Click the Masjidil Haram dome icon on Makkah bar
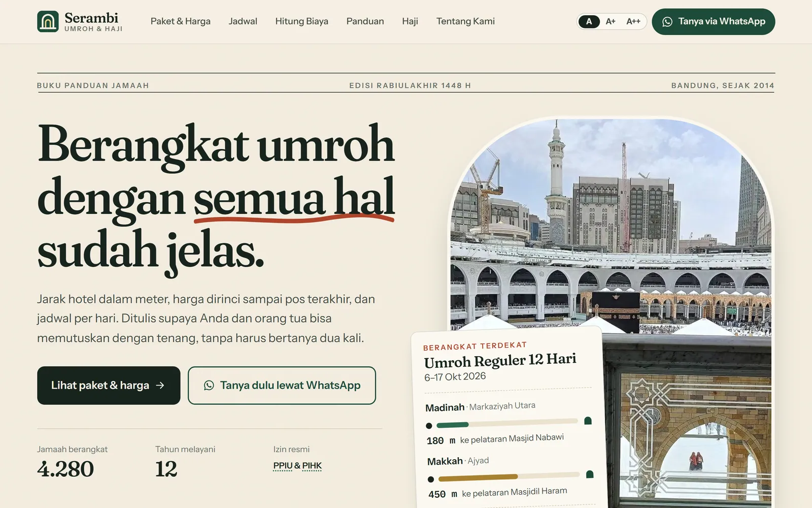The image size is (812, 508). pos(590,474)
